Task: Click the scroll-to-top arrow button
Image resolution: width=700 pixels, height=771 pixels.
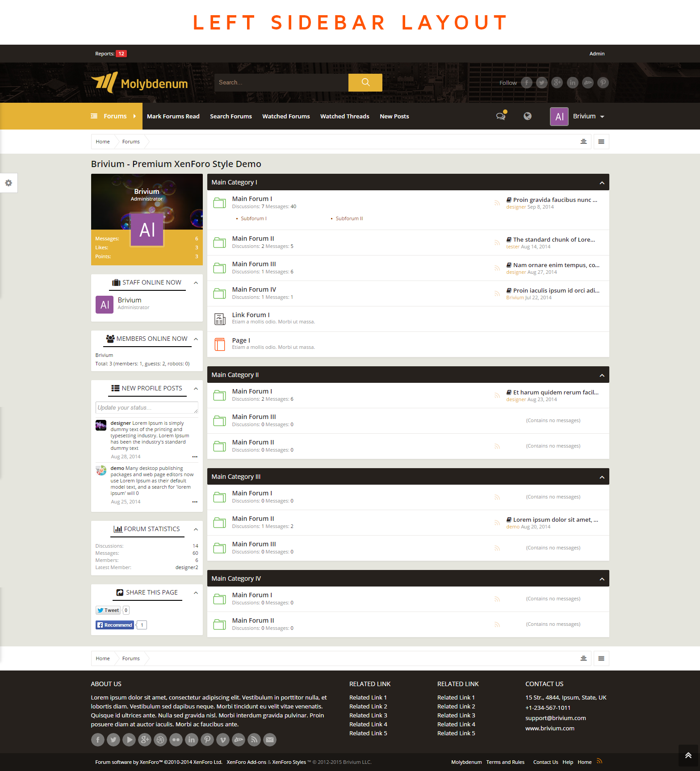Action: coord(688,755)
